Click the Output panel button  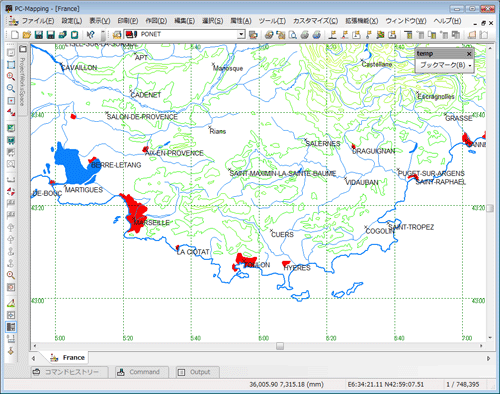(x=197, y=372)
